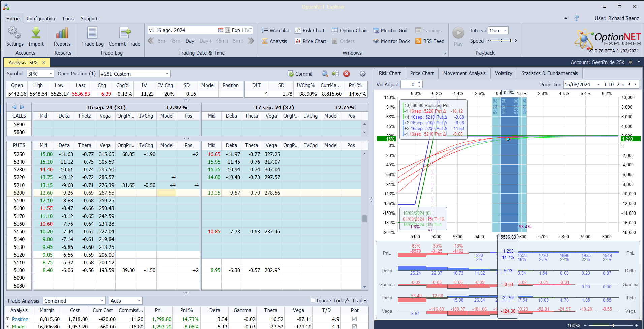
Task: Click the Play playback button
Action: coord(458,33)
